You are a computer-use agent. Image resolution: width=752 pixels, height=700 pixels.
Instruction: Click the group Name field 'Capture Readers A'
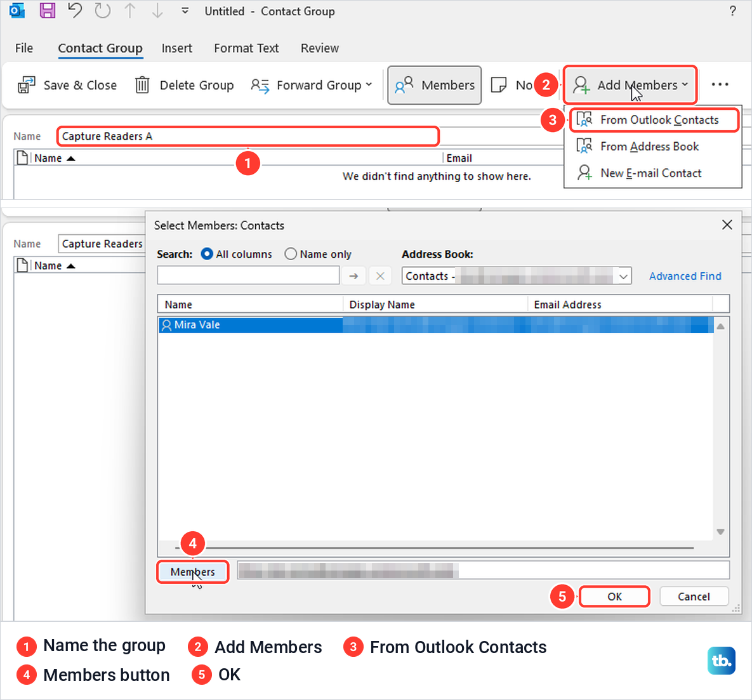pyautogui.click(x=247, y=136)
